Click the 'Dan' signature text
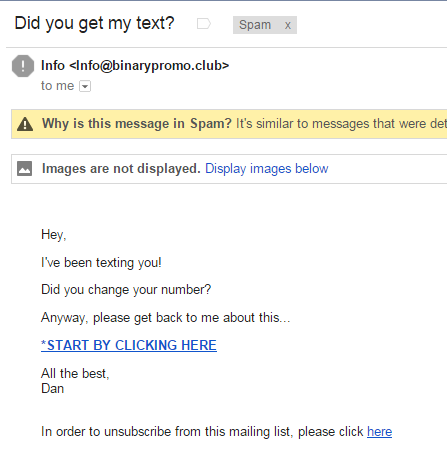This screenshot has height=459, width=447. click(53, 389)
